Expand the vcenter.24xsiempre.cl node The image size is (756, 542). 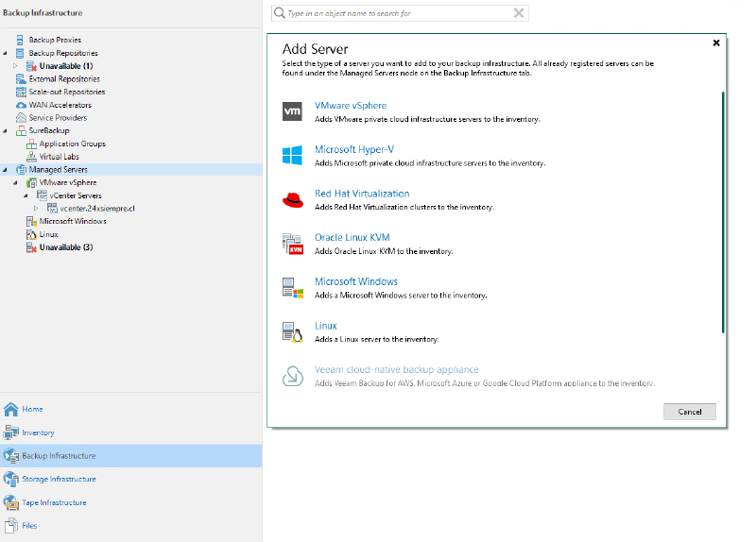tap(36, 209)
